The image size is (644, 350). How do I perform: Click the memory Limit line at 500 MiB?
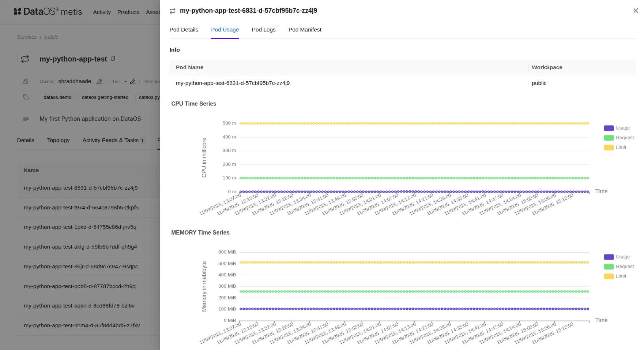point(414,262)
